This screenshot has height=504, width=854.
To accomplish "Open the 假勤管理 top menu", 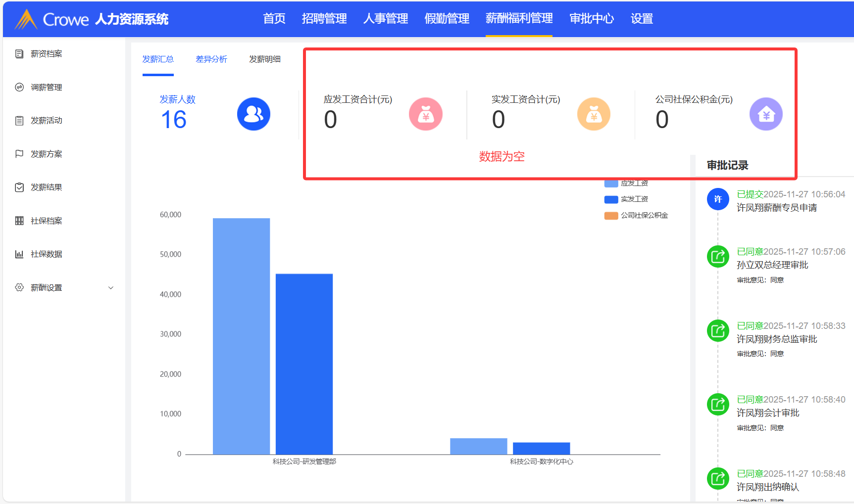I will [447, 19].
